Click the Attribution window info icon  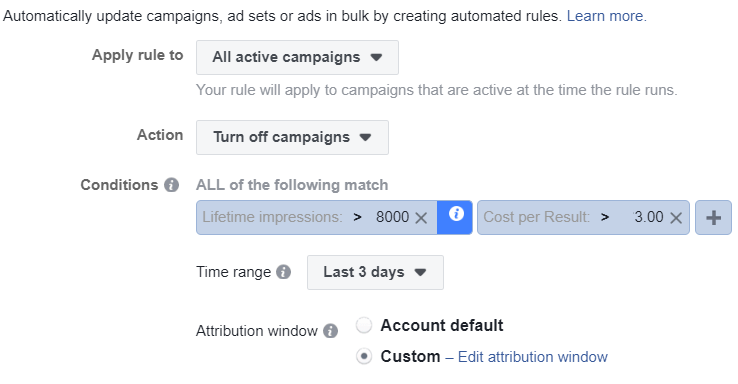[x=330, y=331]
